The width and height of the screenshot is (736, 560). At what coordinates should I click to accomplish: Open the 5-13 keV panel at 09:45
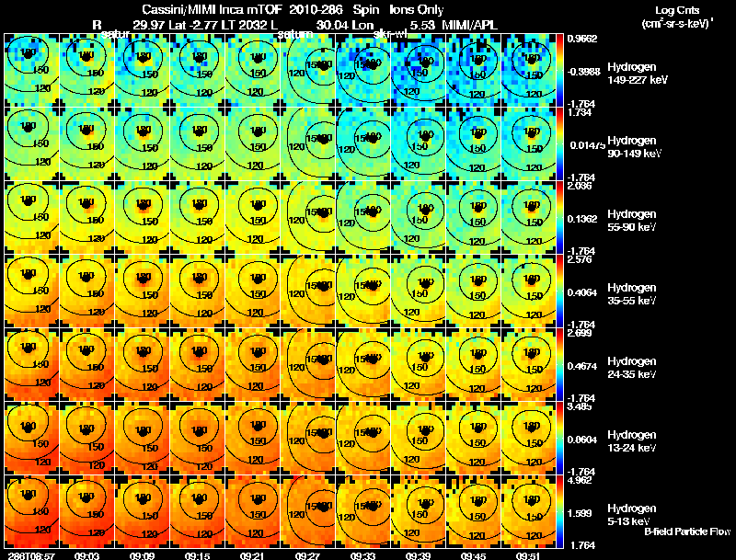tap(474, 511)
